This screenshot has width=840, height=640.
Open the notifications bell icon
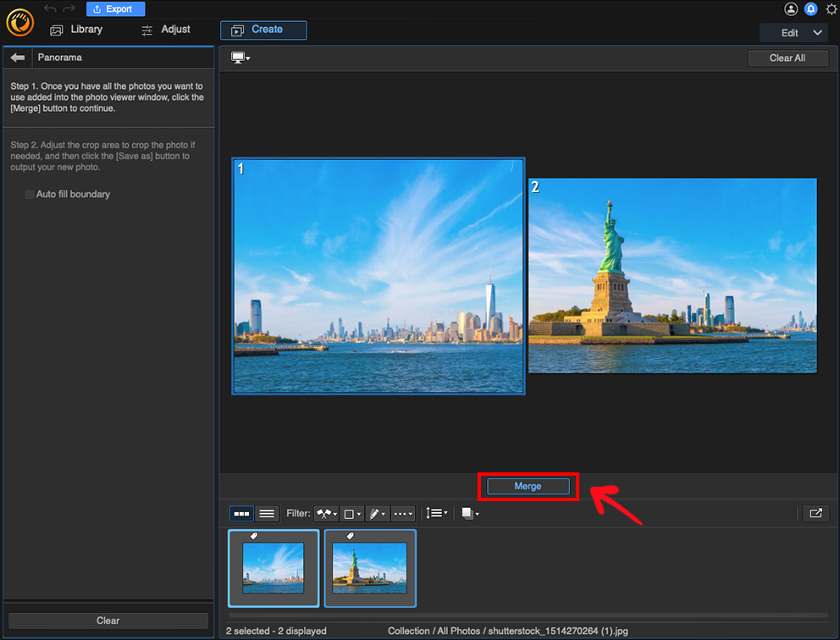(x=811, y=9)
